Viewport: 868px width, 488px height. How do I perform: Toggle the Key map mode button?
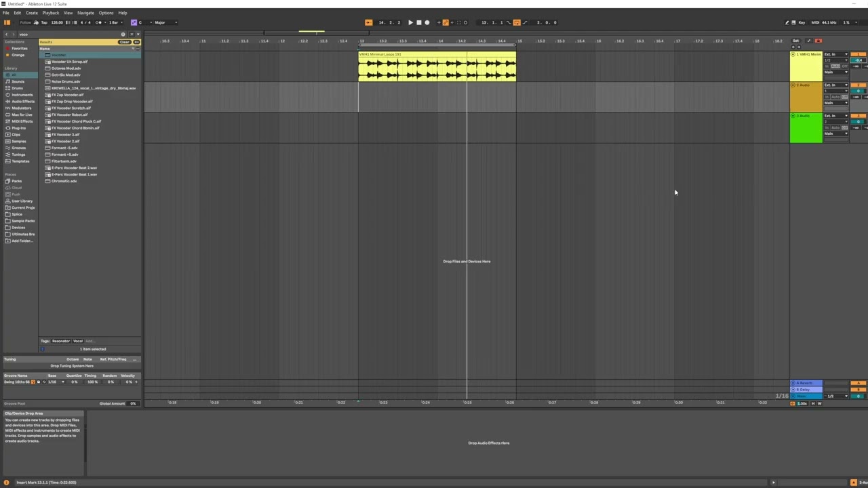click(802, 22)
